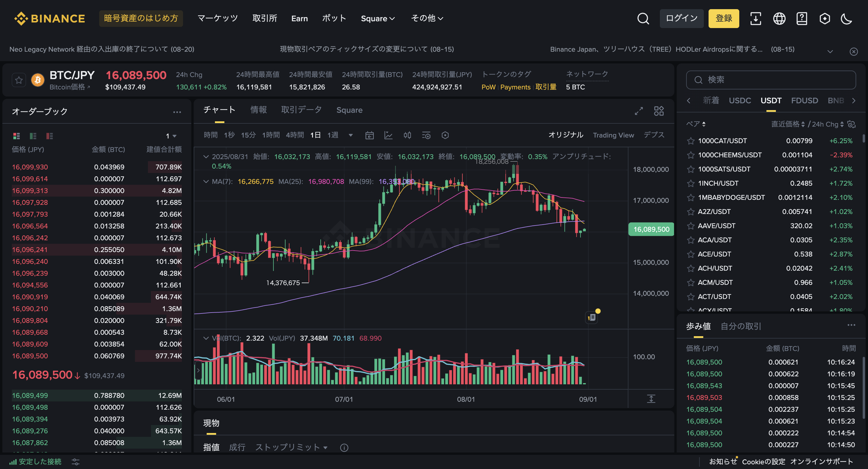
Task: Open chart date picker calendar icon
Action: click(x=369, y=135)
